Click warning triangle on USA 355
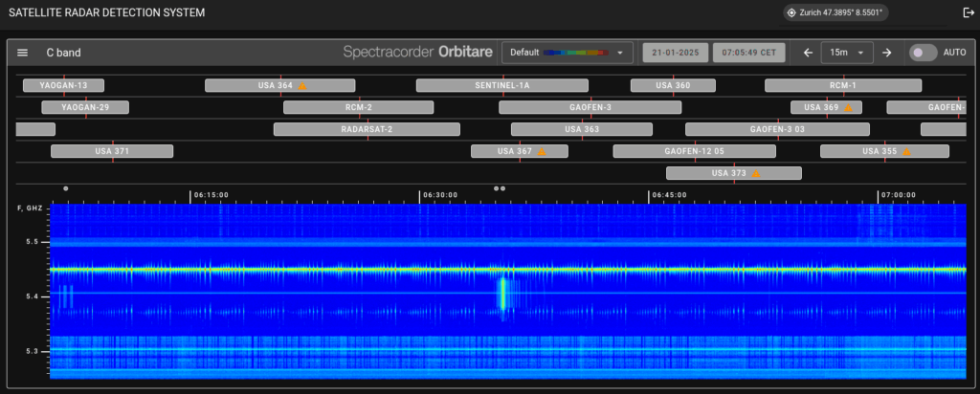 906,151
